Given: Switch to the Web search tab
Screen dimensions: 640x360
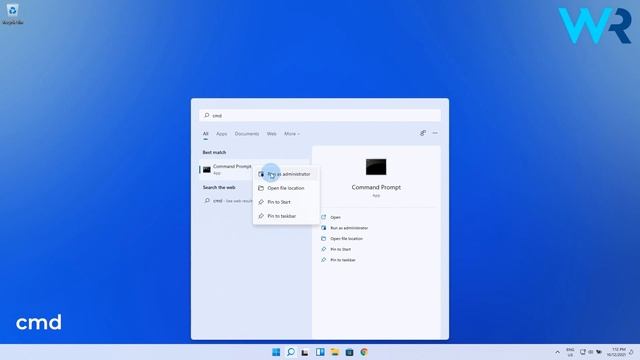Looking at the screenshot, I should pyautogui.click(x=271, y=134).
